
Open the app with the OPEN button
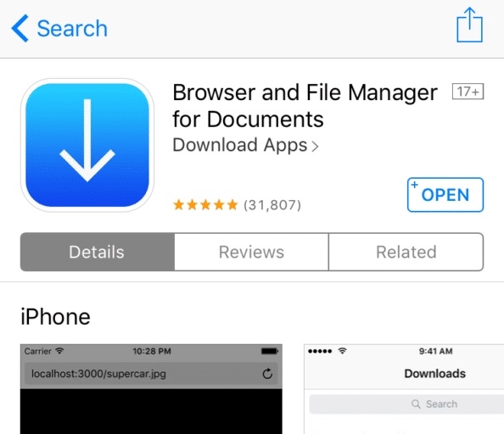pyautogui.click(x=445, y=194)
